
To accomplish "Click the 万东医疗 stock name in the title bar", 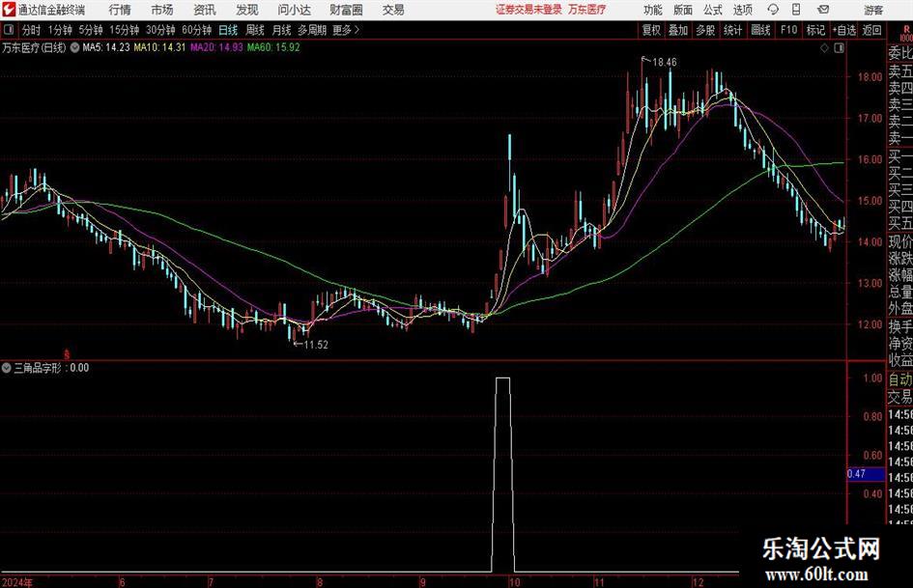I will pyautogui.click(x=587, y=10).
